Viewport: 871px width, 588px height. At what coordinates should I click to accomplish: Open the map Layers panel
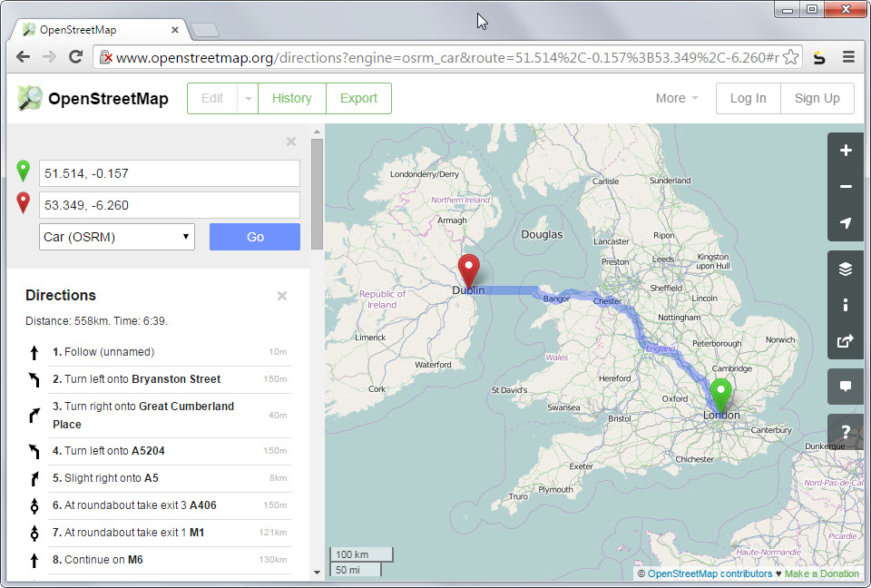coord(846,269)
